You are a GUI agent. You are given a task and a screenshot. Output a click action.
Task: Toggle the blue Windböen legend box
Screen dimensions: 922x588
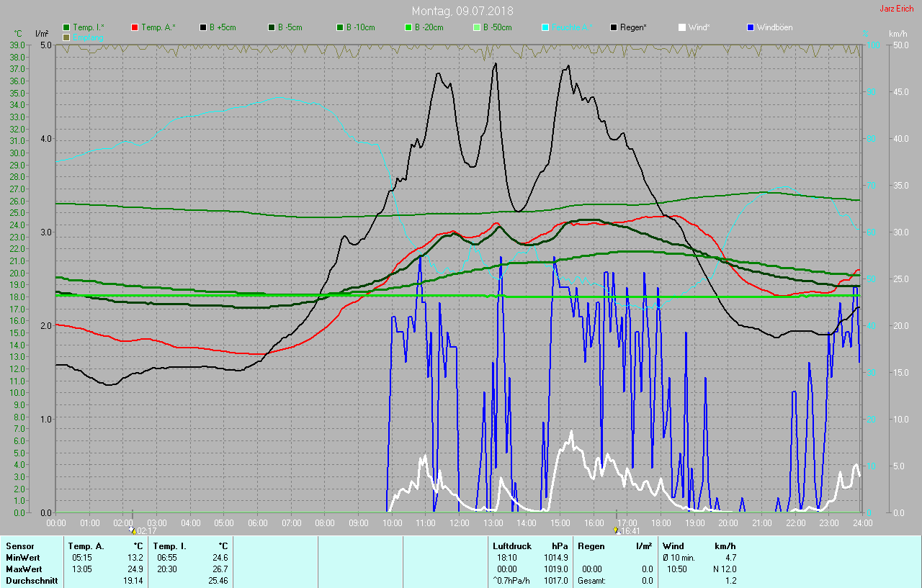(751, 27)
